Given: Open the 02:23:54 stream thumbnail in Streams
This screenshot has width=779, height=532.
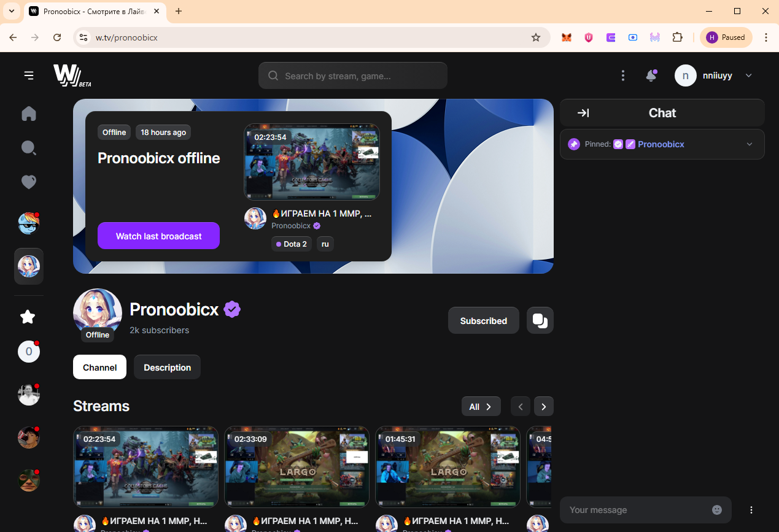Looking at the screenshot, I should [x=145, y=467].
